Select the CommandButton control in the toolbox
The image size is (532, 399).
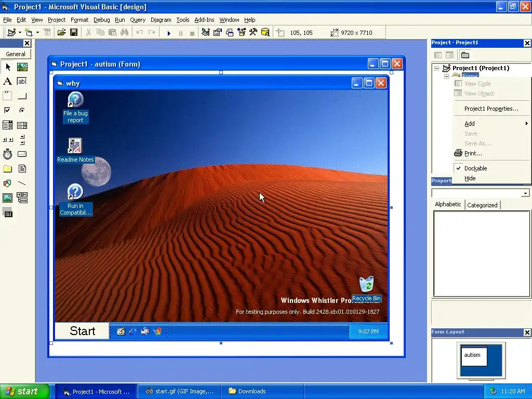(x=22, y=96)
